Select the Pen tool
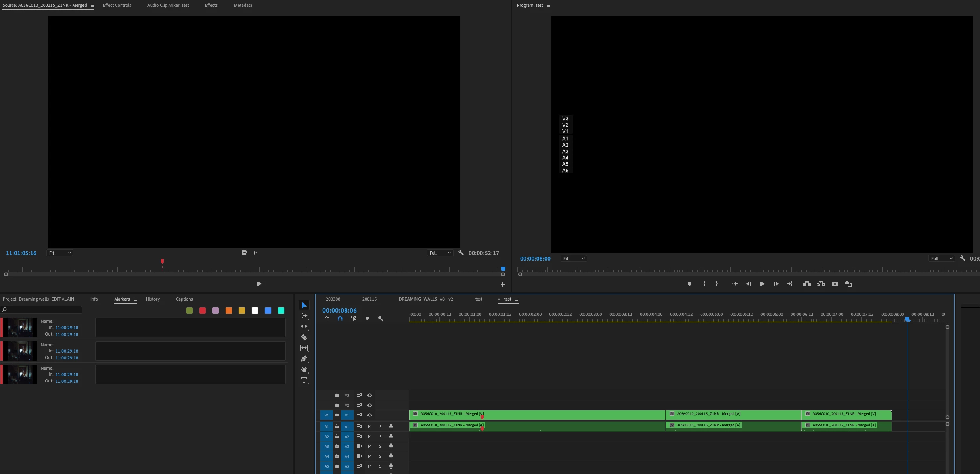Image resolution: width=980 pixels, height=474 pixels. (304, 359)
